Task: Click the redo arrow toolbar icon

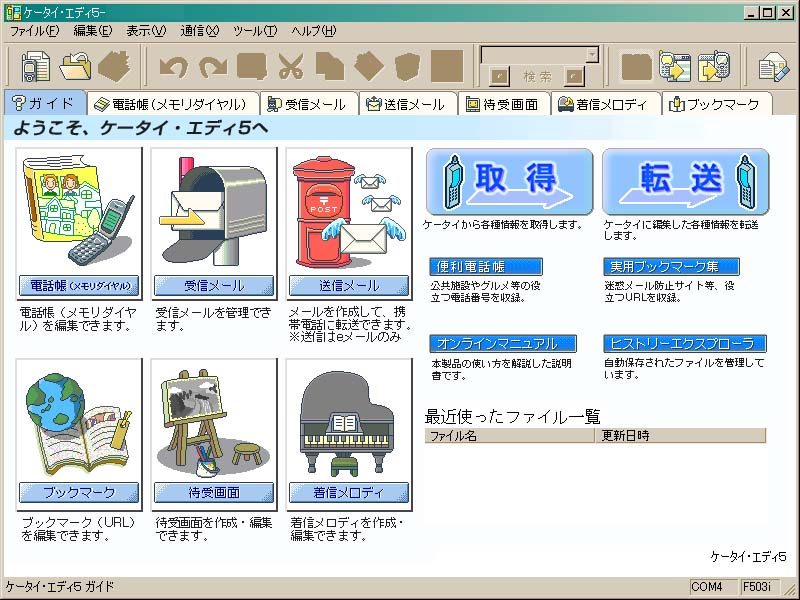Action: (x=213, y=67)
